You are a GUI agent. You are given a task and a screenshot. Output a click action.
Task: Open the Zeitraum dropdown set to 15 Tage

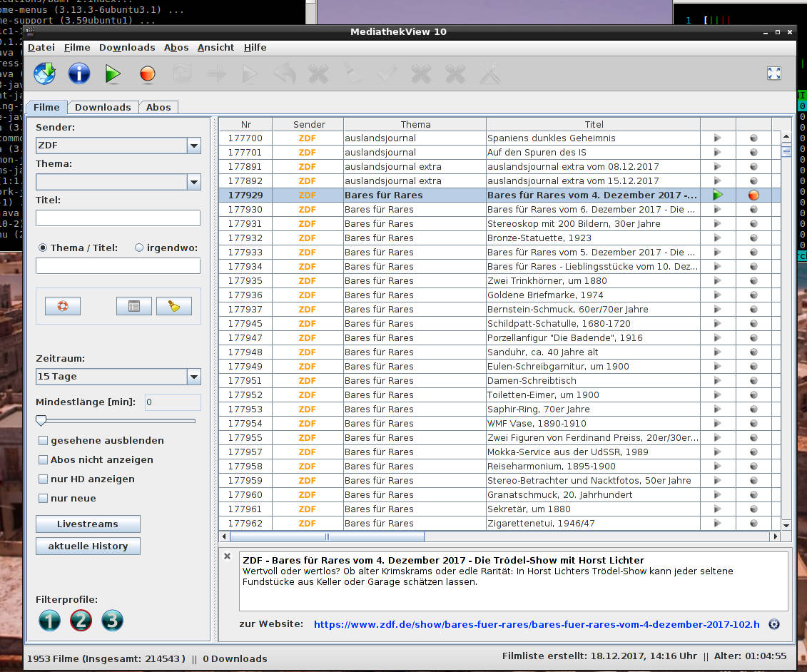[193, 377]
